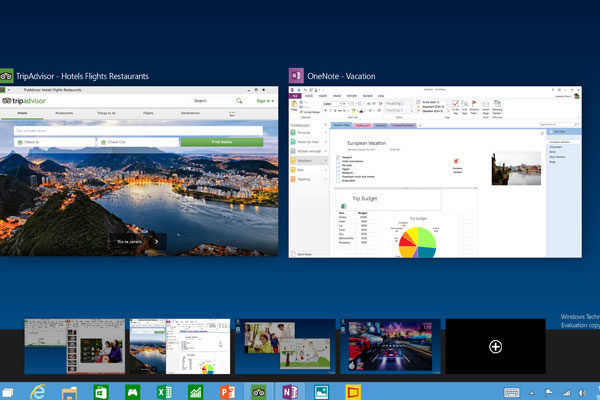The width and height of the screenshot is (600, 400).
Task: Collapse the Vacations notebook chevron
Action: [x=326, y=160]
